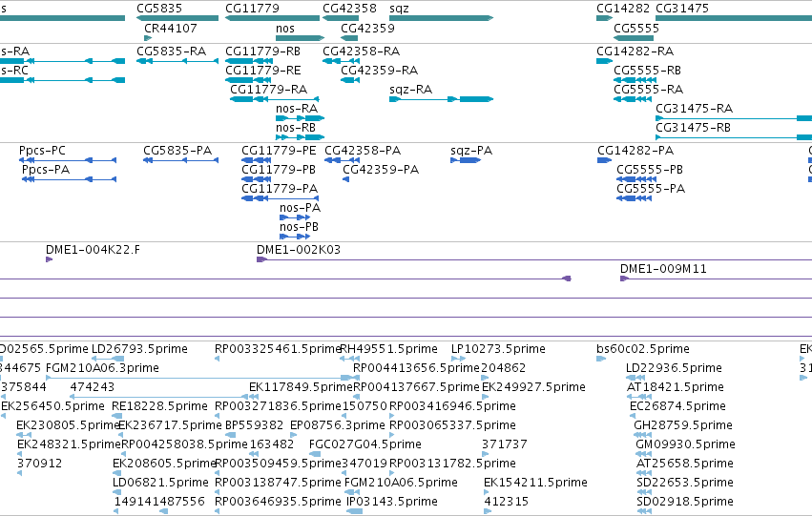Click the nos-PB protein

click(x=295, y=237)
